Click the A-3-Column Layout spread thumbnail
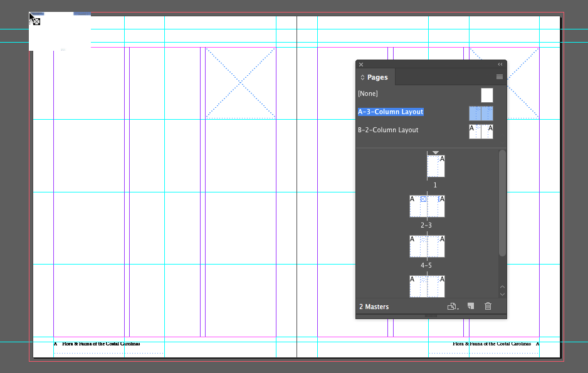The width and height of the screenshot is (588, 373). tap(481, 113)
